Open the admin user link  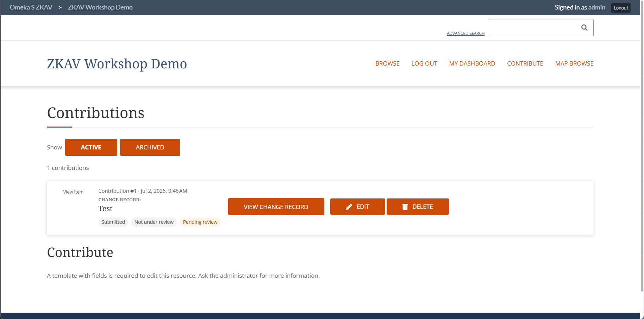597,7
